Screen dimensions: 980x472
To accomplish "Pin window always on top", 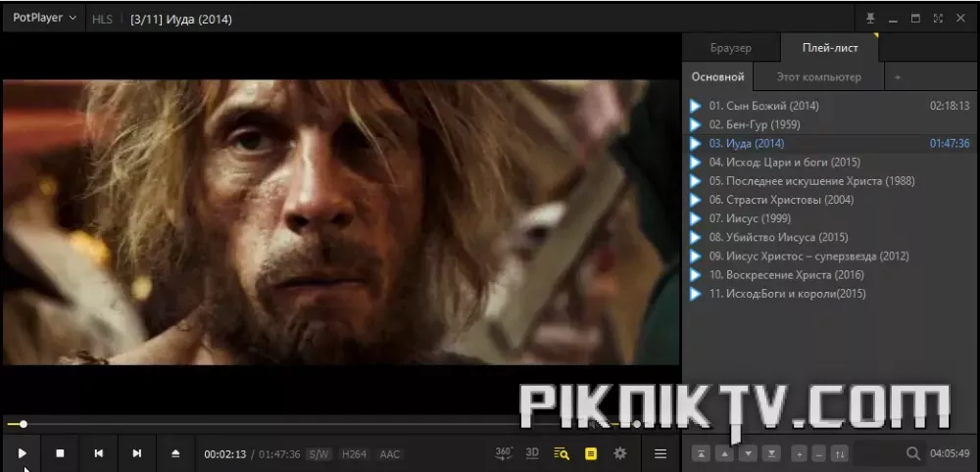I will [x=870, y=19].
